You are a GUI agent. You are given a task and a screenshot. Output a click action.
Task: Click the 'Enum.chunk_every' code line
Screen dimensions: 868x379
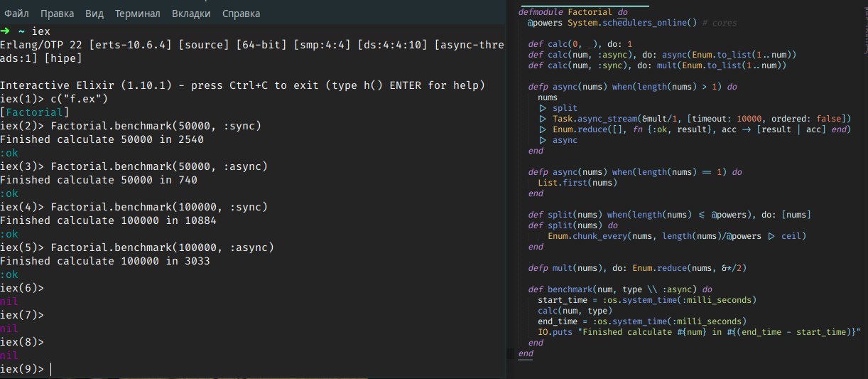tap(677, 236)
